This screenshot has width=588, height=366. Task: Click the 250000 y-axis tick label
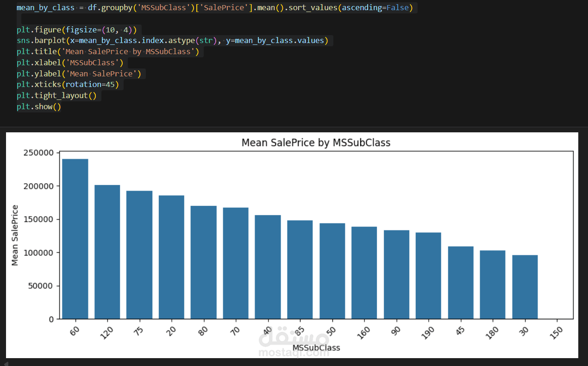click(38, 153)
